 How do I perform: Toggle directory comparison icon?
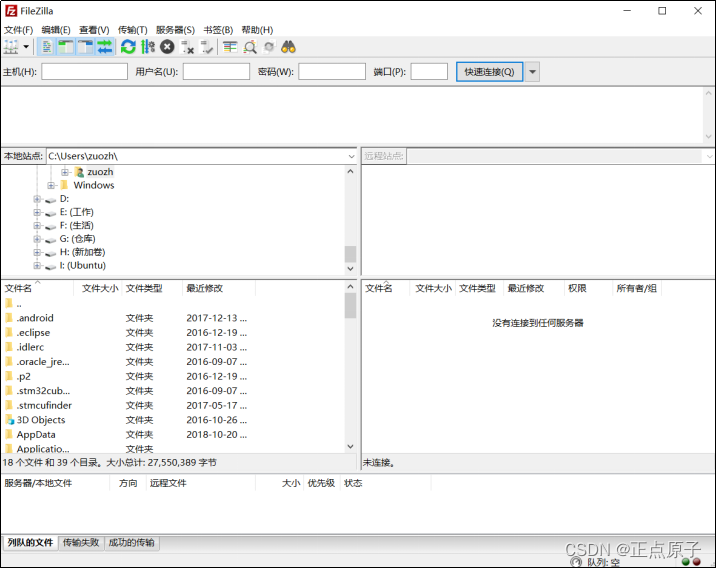click(x=250, y=47)
